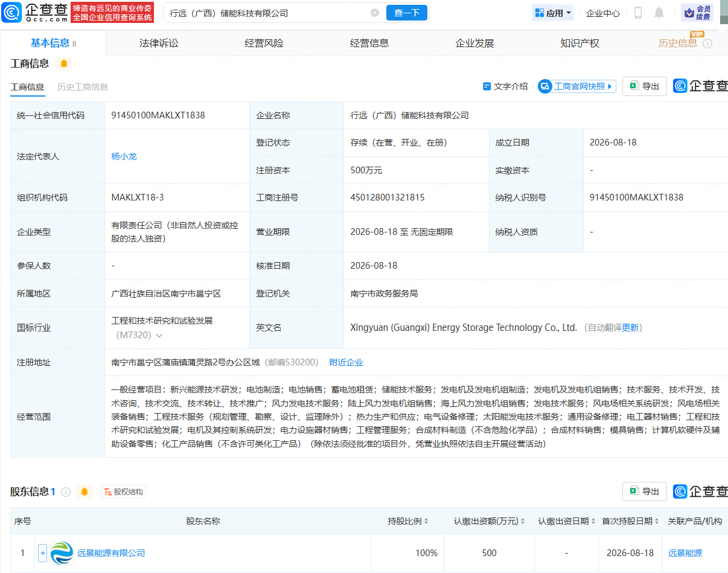Image resolution: width=728 pixels, height=573 pixels.
Task: Select the 工商信息 sub-tab
Action: 27,87
